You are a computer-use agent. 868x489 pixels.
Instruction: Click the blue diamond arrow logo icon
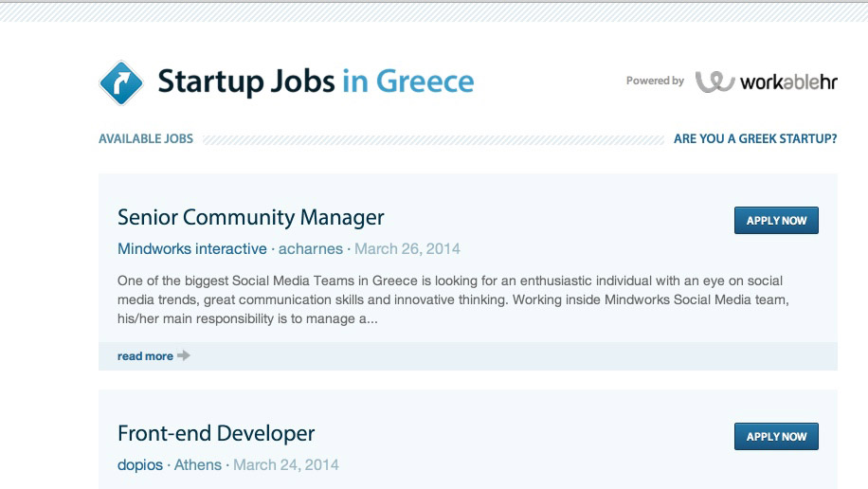(x=121, y=81)
